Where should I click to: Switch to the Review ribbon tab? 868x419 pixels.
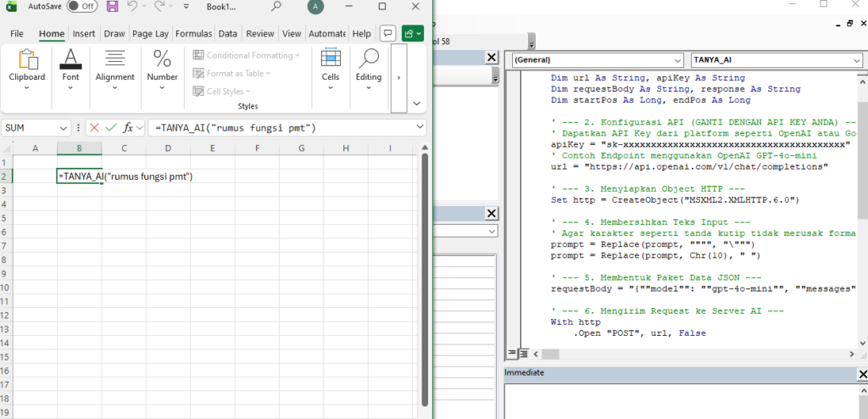260,34
